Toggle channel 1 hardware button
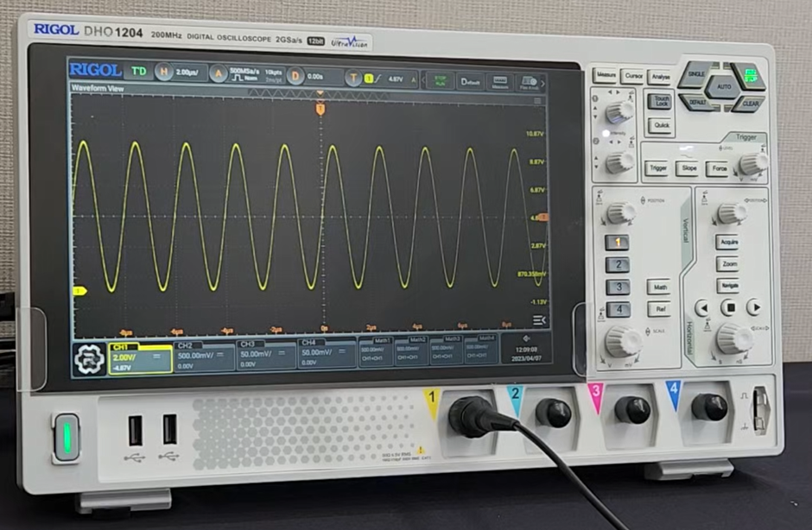This screenshot has width=812, height=530. [x=617, y=243]
